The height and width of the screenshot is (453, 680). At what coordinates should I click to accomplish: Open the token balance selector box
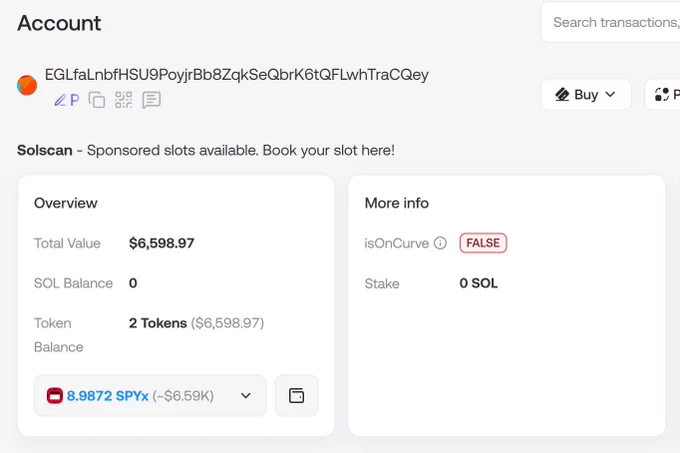point(150,395)
